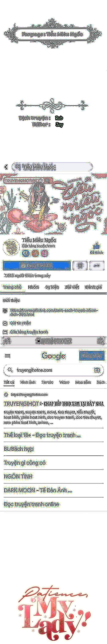Open the truyengihotne.com danh-sach-truyen link
The height and width of the screenshot is (644, 107).
point(54,312)
